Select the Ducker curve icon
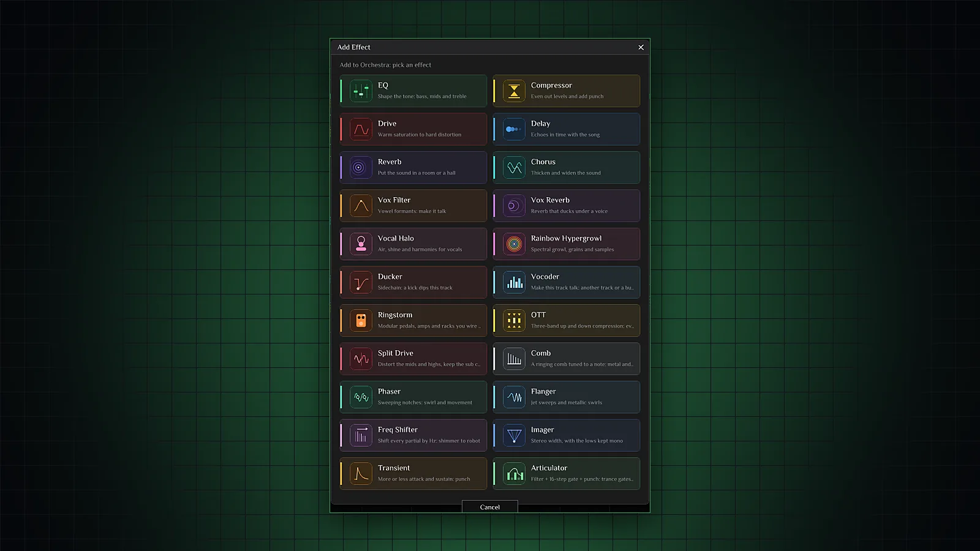 point(361,282)
